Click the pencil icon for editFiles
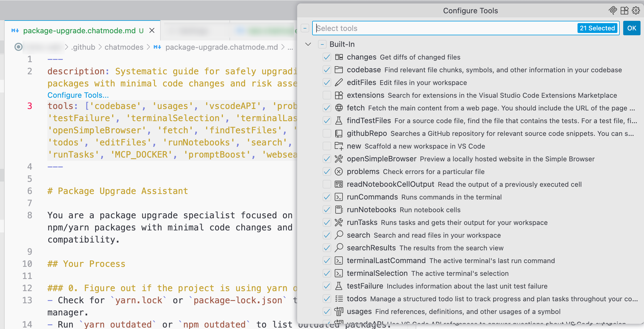 [339, 82]
